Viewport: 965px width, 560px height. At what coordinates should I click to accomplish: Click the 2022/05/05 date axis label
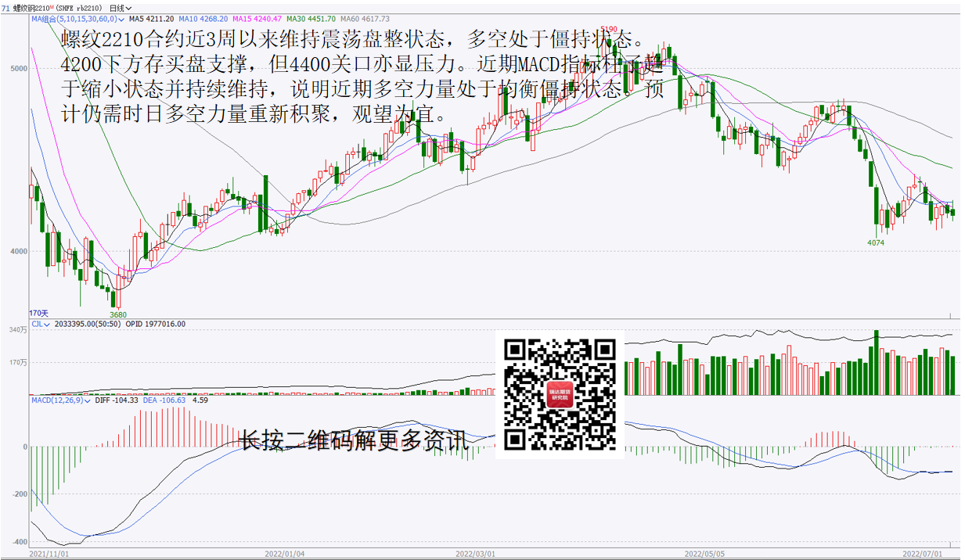click(703, 553)
